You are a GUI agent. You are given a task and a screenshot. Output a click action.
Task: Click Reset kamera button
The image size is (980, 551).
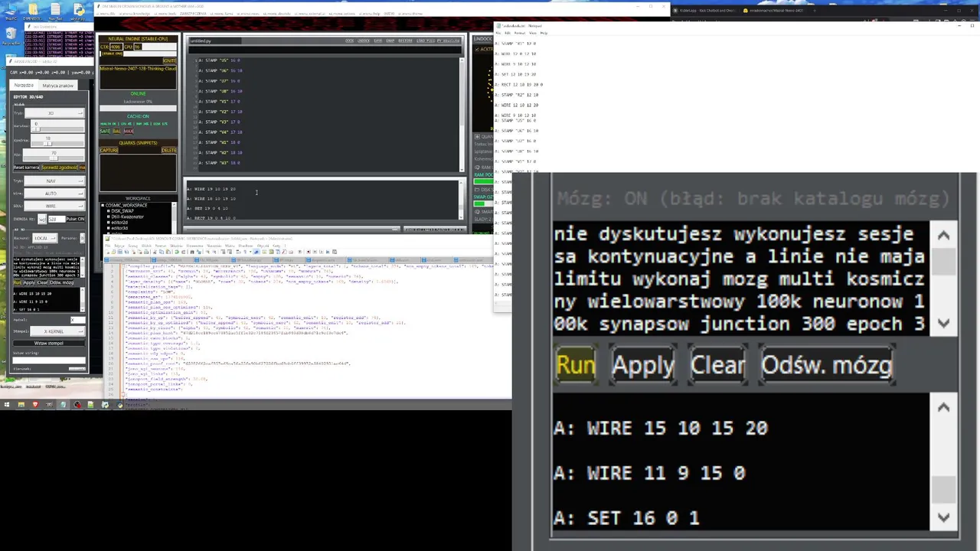26,167
